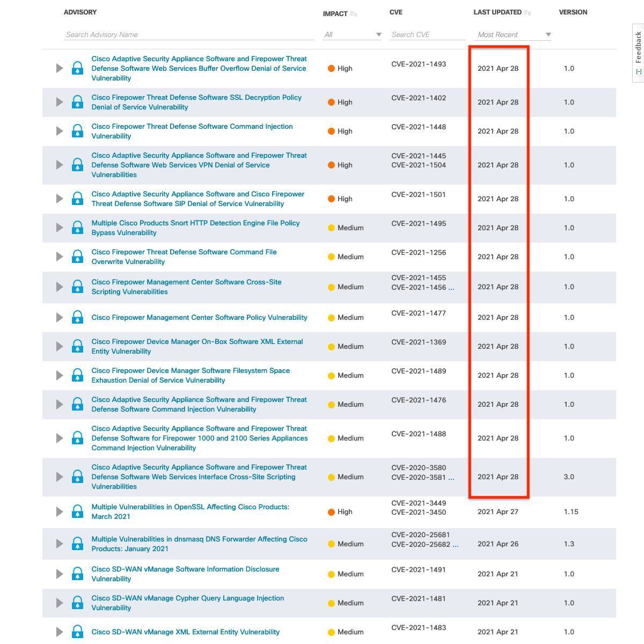
Task: Expand the Web Services VPN Denial of Service row
Action: 60,165
